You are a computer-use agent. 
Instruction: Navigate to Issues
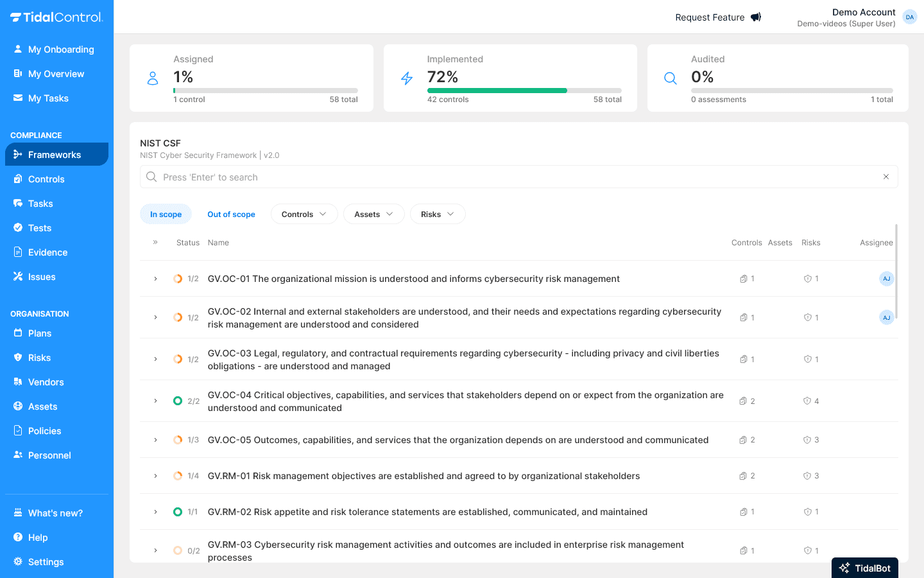(40, 276)
